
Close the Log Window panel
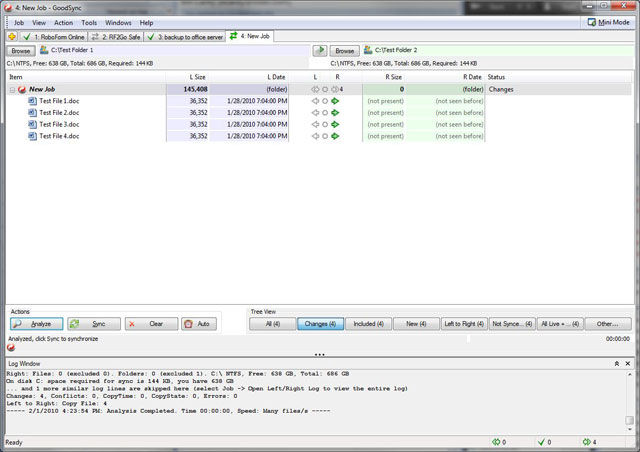(x=628, y=363)
